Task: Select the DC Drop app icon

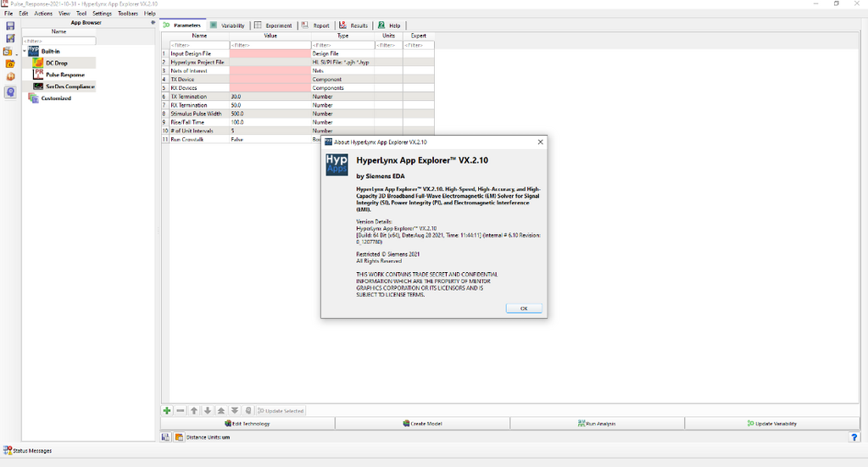Action: click(x=37, y=63)
